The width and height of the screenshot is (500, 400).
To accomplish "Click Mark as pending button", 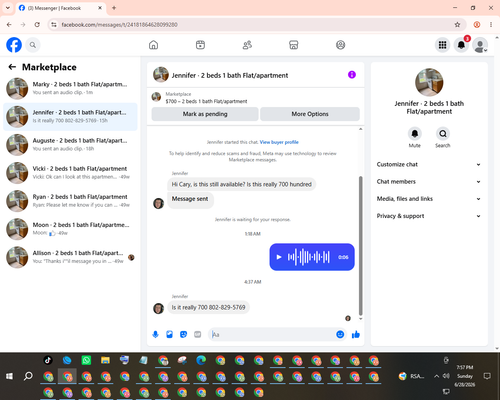I will (x=205, y=114).
